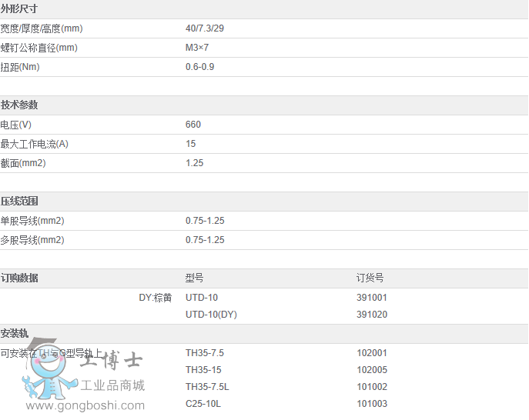Click the www.gongboshi.com watermark URL

pos(85,405)
